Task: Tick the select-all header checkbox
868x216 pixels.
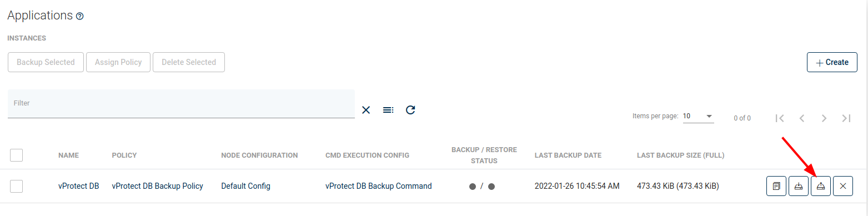Action: click(16, 155)
